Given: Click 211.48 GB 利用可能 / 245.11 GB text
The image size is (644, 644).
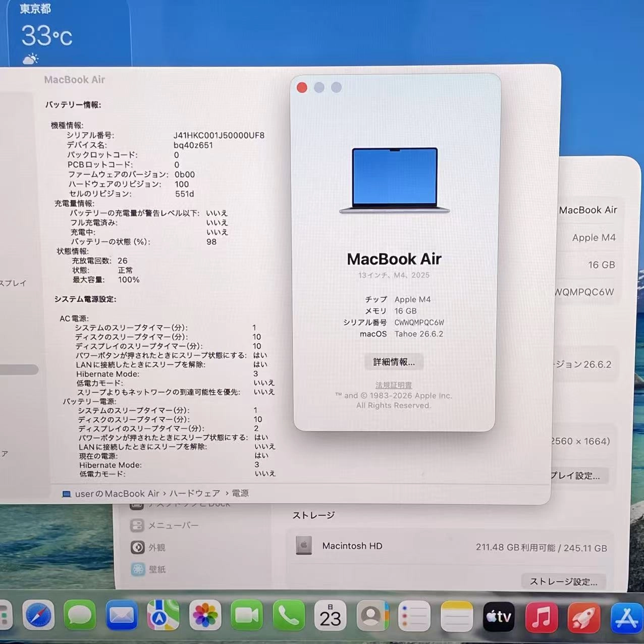Looking at the screenshot, I should (542, 548).
